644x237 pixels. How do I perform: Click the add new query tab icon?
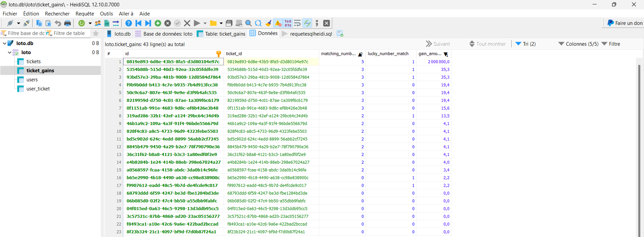pyautogui.click(x=340, y=34)
